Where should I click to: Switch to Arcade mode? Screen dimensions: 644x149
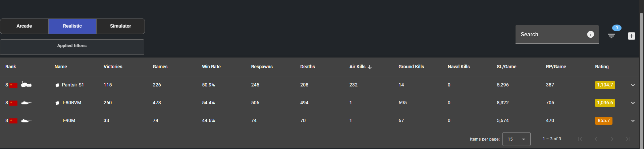coord(24,26)
